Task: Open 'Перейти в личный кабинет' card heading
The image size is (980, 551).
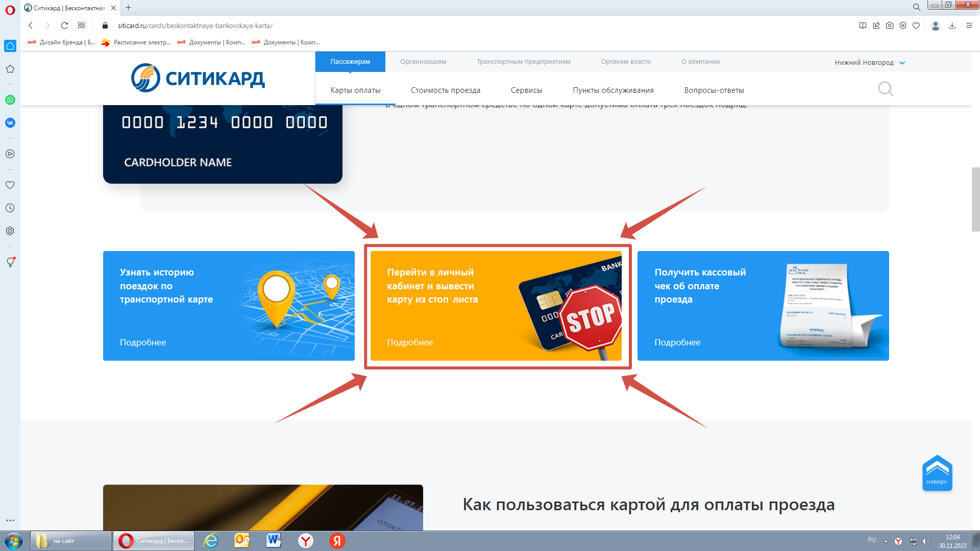Action: click(432, 286)
